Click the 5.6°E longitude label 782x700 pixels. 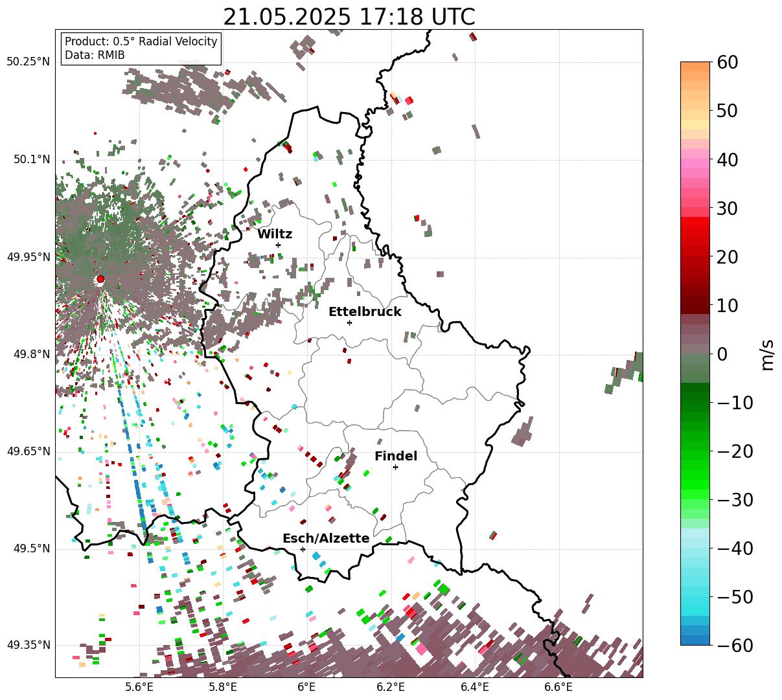pyautogui.click(x=140, y=687)
